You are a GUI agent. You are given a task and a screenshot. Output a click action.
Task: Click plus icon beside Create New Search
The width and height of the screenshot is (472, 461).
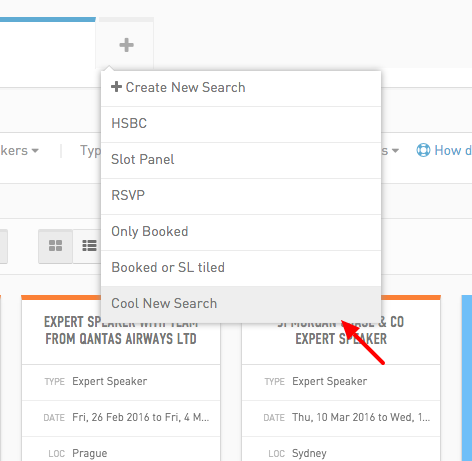click(116, 87)
